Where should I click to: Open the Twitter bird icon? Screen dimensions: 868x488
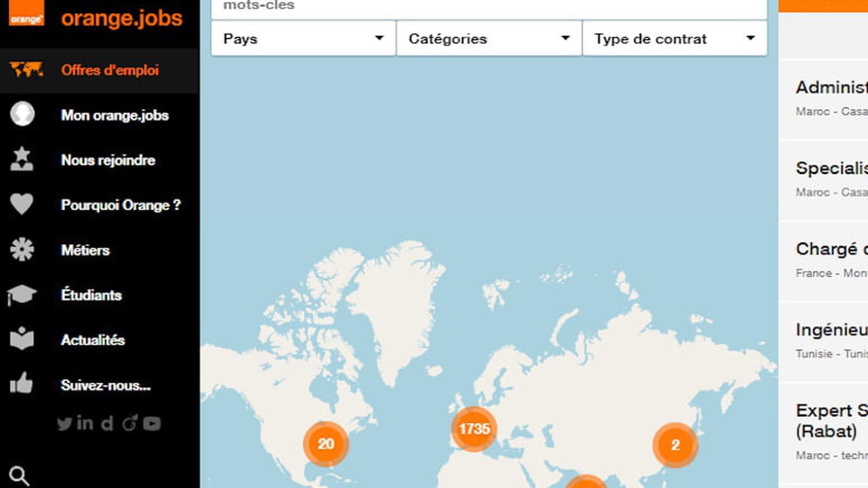tap(65, 423)
